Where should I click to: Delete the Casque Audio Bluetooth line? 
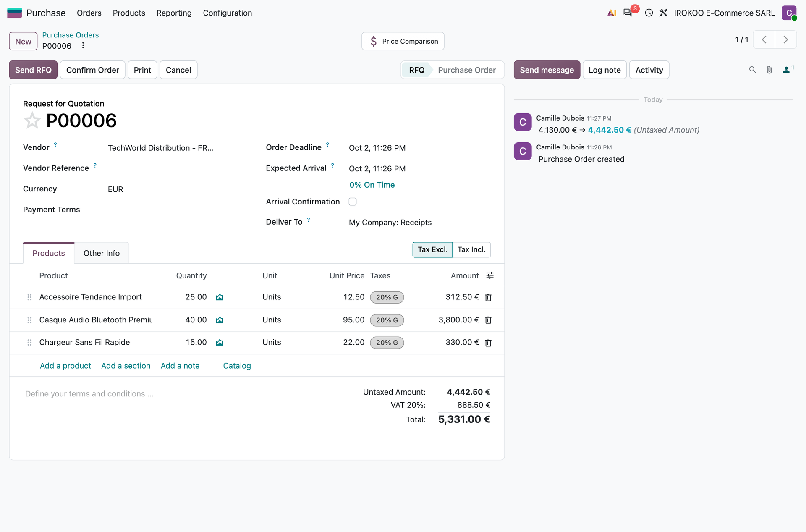click(488, 320)
